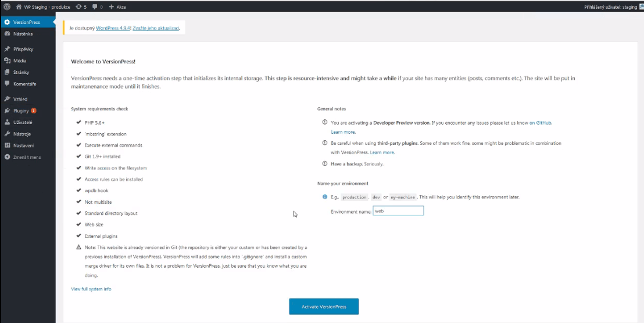Open the comments bubble icon in admin bar
Image resolution: width=644 pixels, height=323 pixels.
95,7
